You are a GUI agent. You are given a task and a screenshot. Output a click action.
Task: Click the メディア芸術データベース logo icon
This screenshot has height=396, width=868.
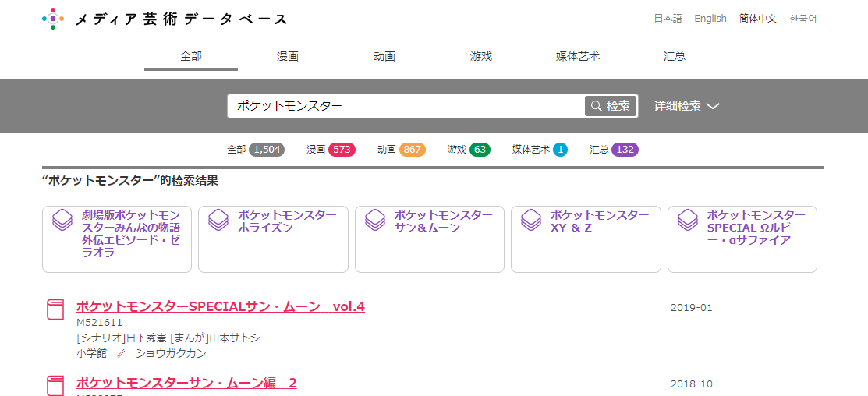[52, 19]
